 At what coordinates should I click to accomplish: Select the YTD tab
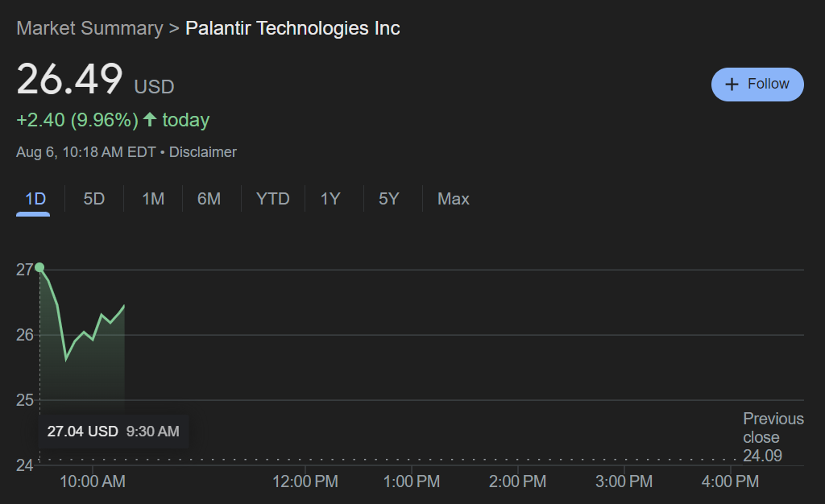pos(272,199)
